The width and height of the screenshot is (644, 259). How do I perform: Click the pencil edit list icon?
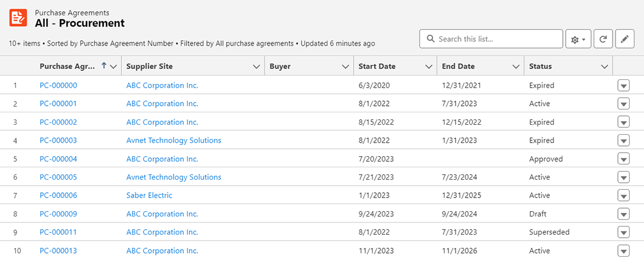pos(624,40)
